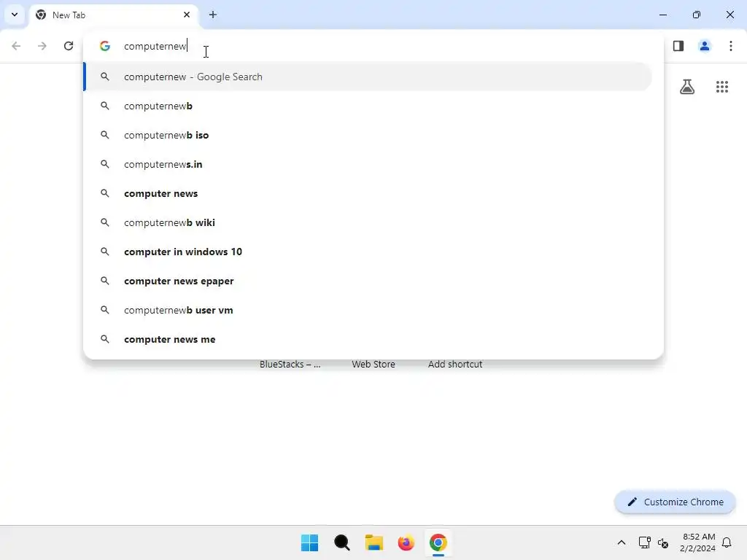The image size is (747, 560).
Task: Show hidden system tray icons
Action: pyautogui.click(x=622, y=542)
